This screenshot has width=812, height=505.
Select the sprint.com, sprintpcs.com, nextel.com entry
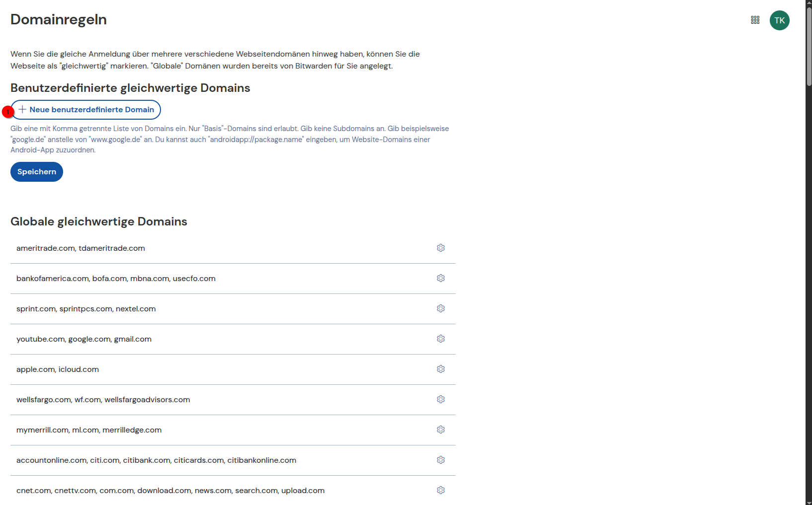pyautogui.click(x=86, y=309)
